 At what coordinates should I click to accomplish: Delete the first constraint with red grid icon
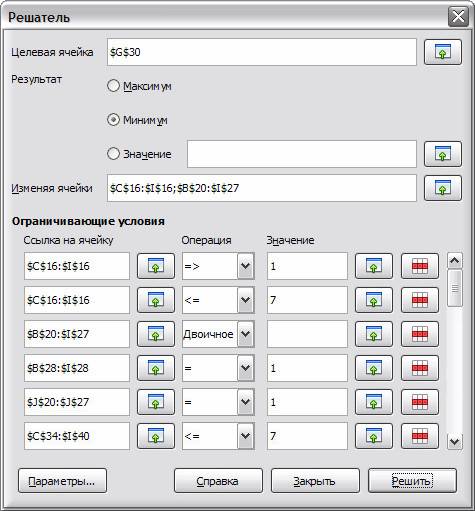(420, 266)
